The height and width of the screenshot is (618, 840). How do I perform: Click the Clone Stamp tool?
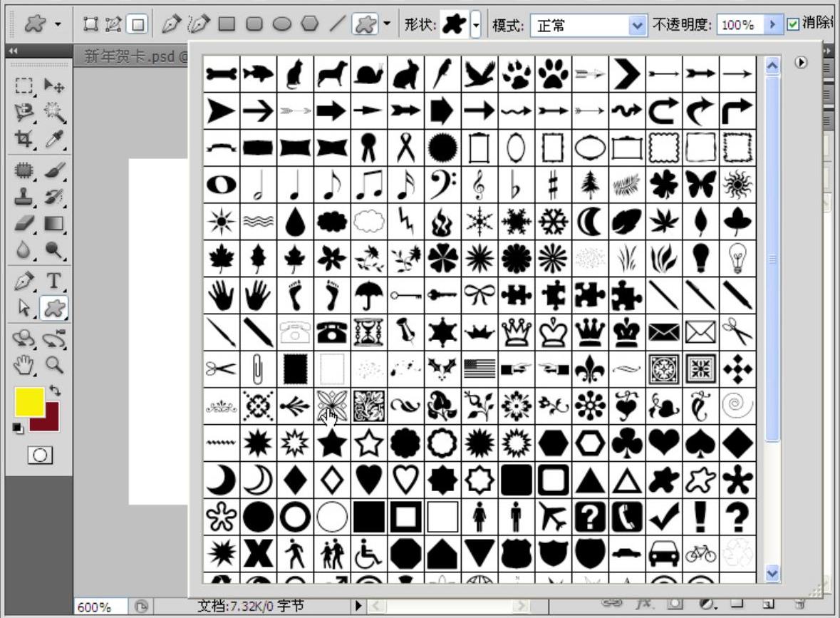[x=24, y=197]
